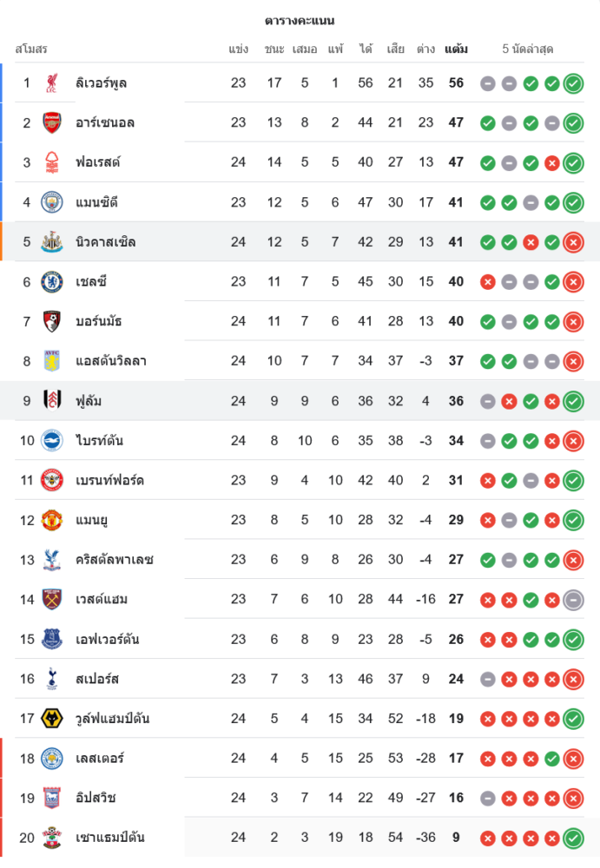Image resolution: width=600 pixels, height=868 pixels.
Task: Open the ฟอเรสต์ team link
Action: pos(97,162)
